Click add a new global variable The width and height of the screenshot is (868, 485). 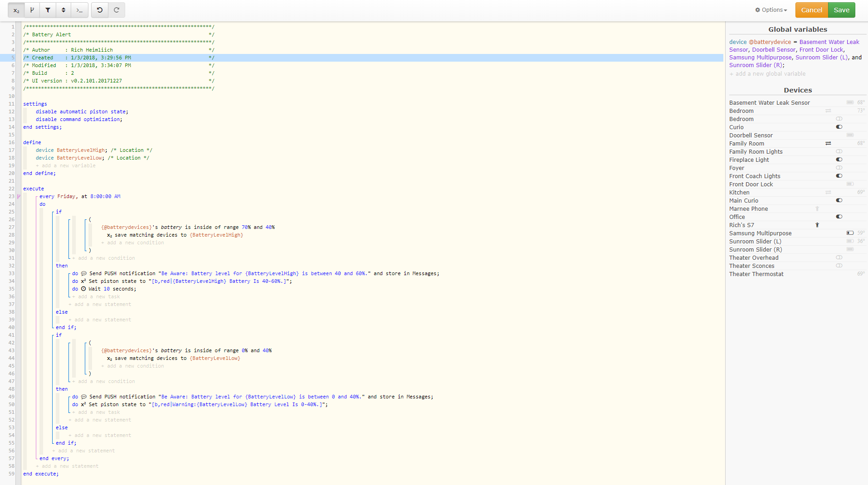(x=767, y=74)
